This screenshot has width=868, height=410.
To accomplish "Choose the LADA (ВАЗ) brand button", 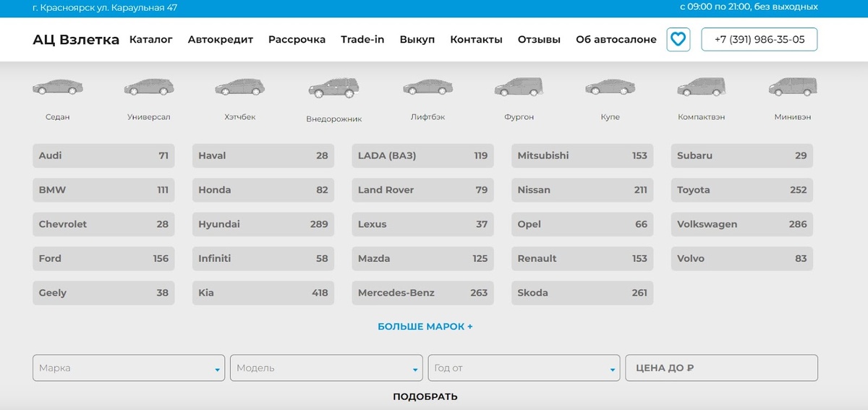I will pos(423,155).
